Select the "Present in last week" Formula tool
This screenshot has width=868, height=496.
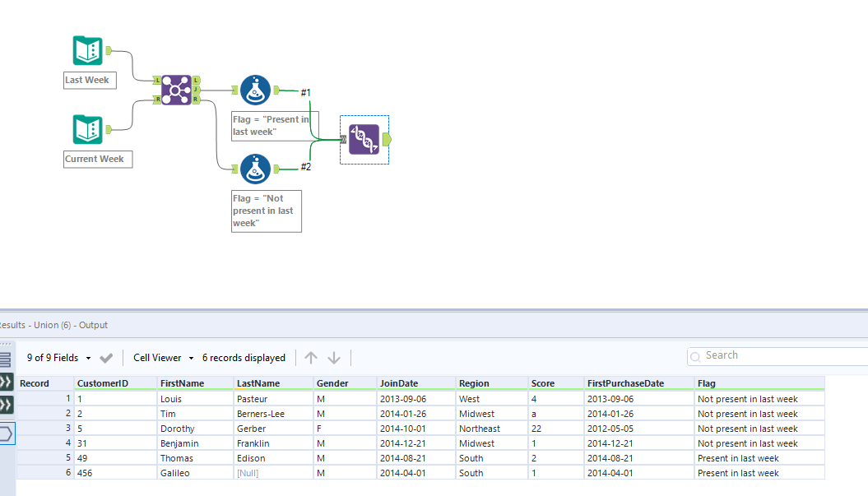coord(255,90)
